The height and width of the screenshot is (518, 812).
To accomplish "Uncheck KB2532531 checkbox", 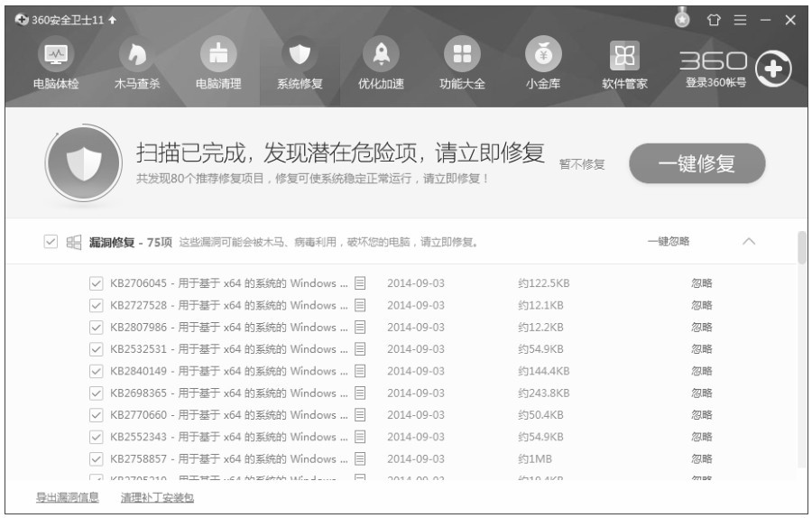I will 96,349.
